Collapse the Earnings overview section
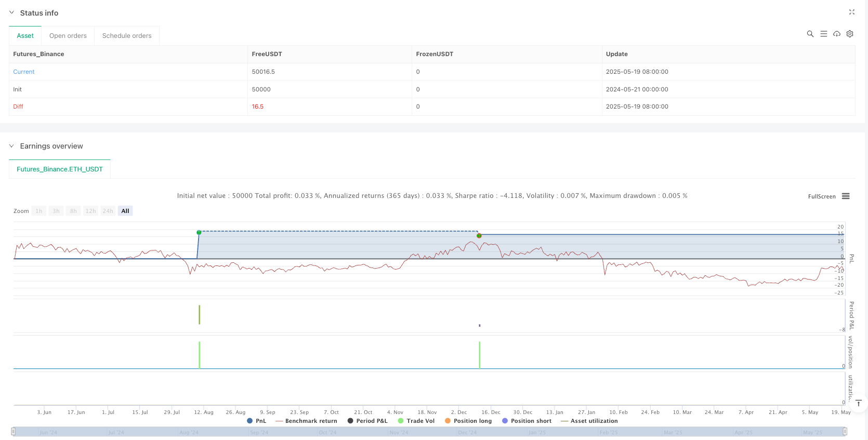The image size is (868, 440). pyautogui.click(x=11, y=146)
